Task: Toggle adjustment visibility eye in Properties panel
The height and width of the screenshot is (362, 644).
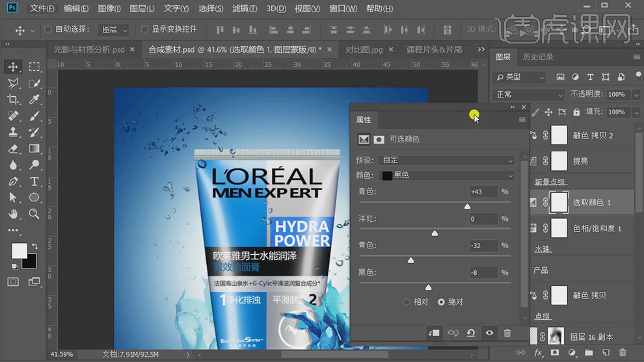Action: point(489,333)
